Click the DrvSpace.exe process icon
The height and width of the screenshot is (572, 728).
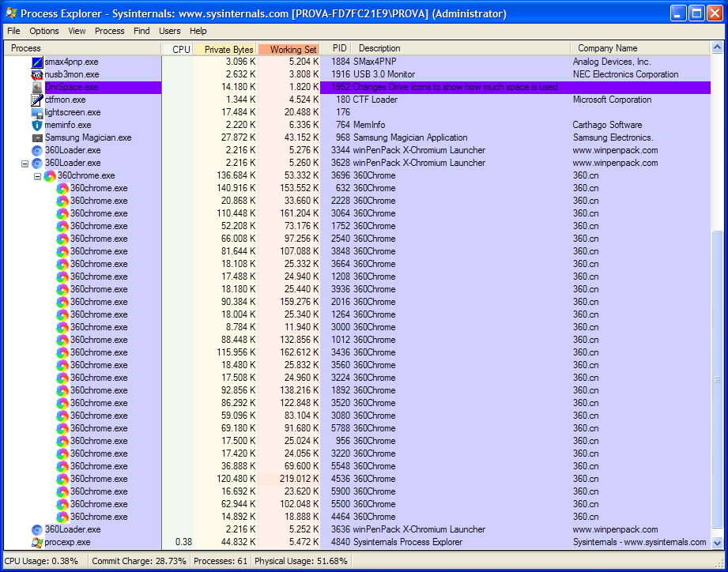pos(37,87)
